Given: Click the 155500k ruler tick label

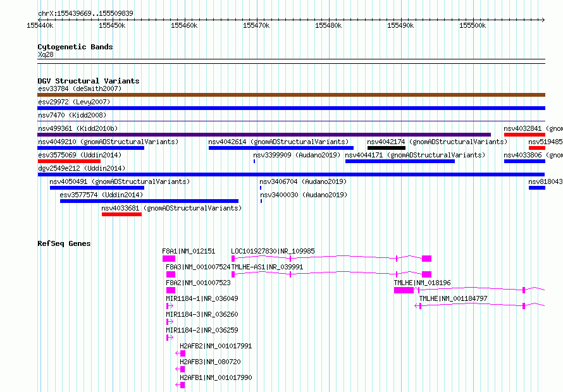Looking at the screenshot, I should [x=473, y=25].
